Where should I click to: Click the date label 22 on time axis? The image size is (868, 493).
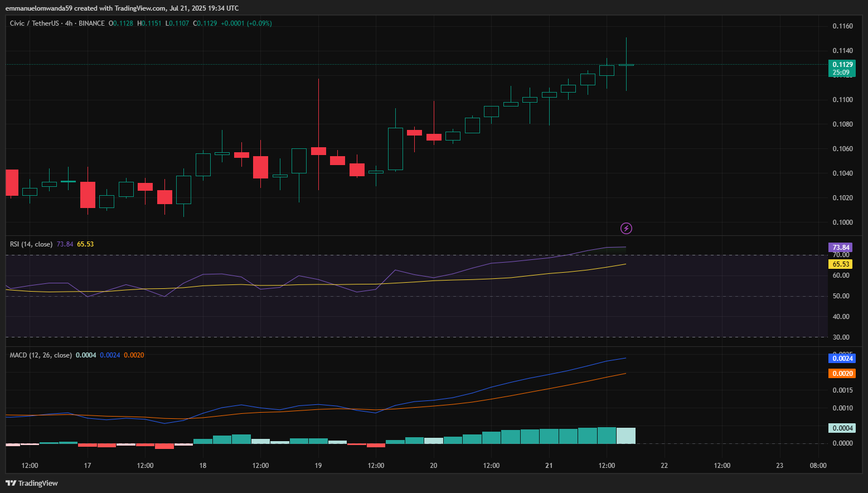pyautogui.click(x=664, y=466)
